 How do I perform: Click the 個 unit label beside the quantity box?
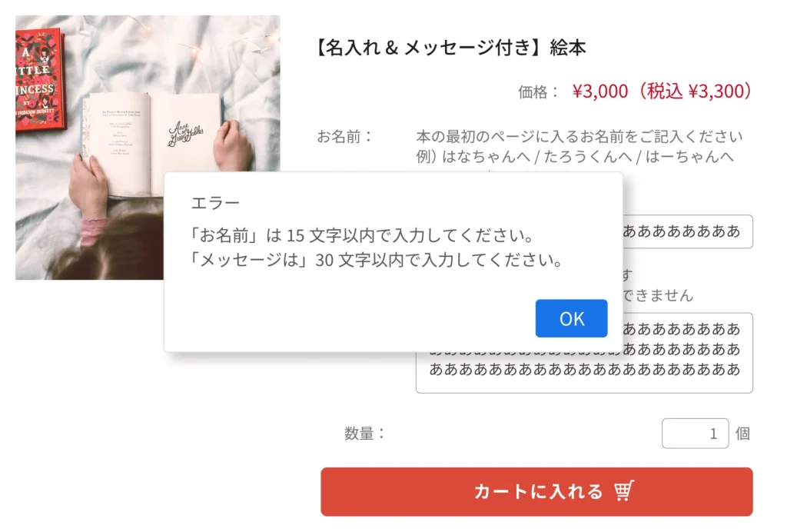(743, 433)
